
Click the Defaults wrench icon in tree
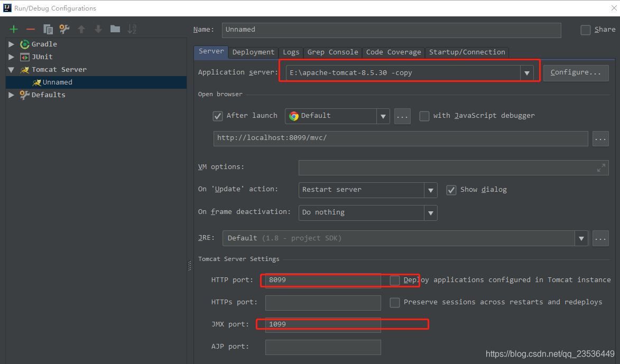pos(25,95)
